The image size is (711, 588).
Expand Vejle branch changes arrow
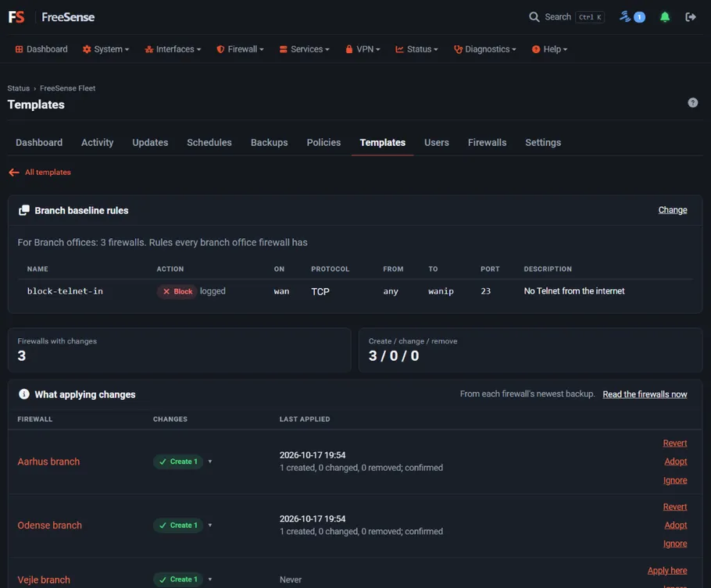pos(210,579)
